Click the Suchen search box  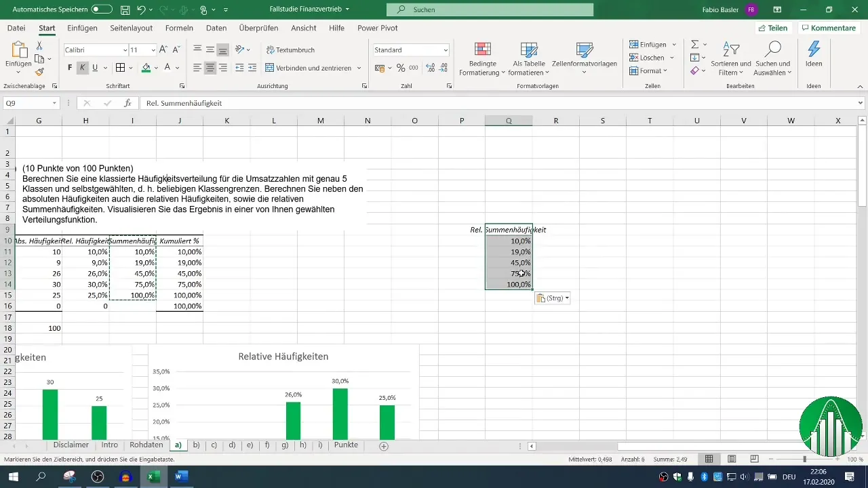coord(490,10)
